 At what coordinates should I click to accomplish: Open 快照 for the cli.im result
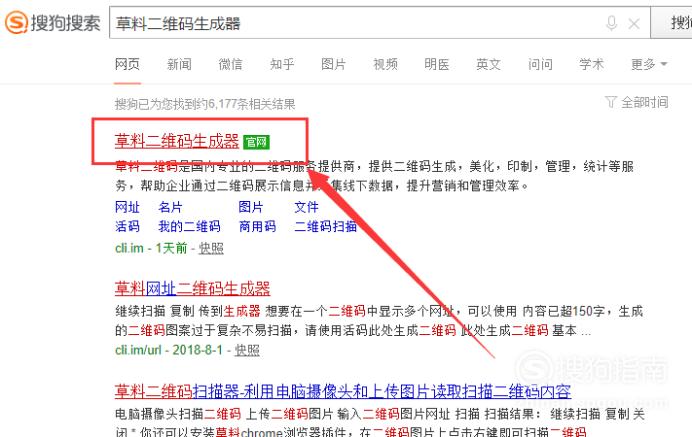211,248
